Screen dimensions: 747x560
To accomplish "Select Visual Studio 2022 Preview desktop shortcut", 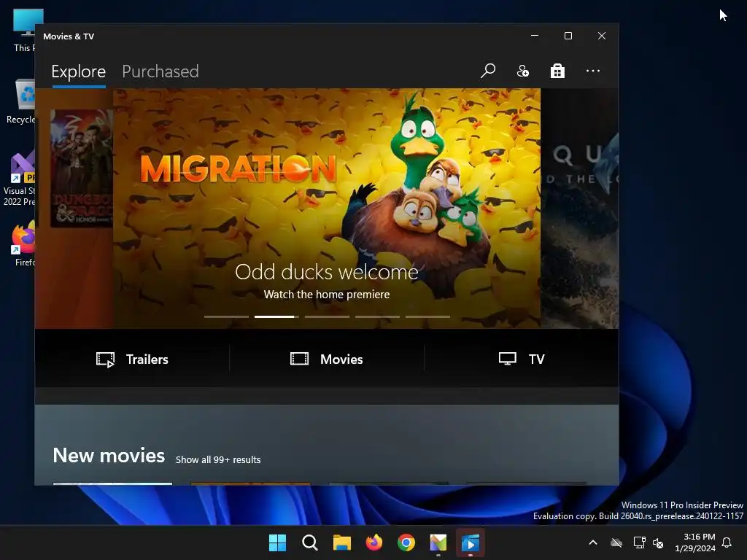I will click(x=20, y=179).
